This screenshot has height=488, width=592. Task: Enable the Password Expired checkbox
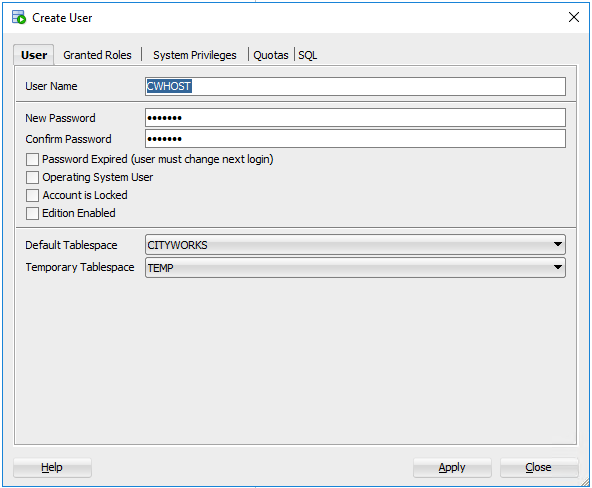tap(32, 159)
